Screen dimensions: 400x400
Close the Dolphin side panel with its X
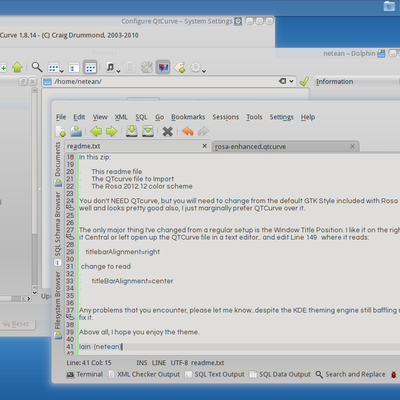(32, 81)
